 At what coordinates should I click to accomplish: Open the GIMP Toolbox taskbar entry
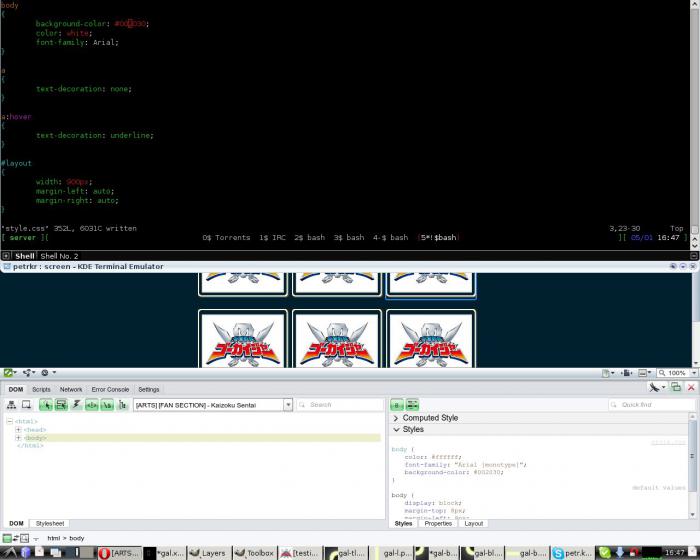(254, 553)
